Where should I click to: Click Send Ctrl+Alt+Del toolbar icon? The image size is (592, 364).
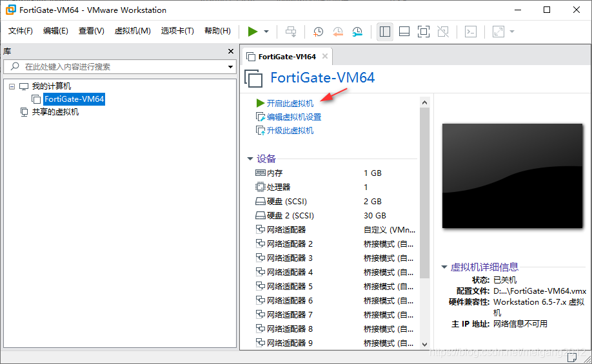click(291, 32)
